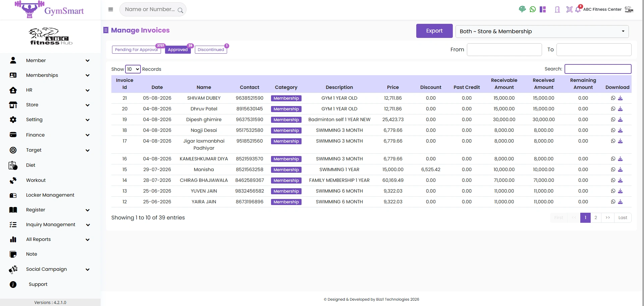Open the dashboard layout icon in header

coord(543,9)
